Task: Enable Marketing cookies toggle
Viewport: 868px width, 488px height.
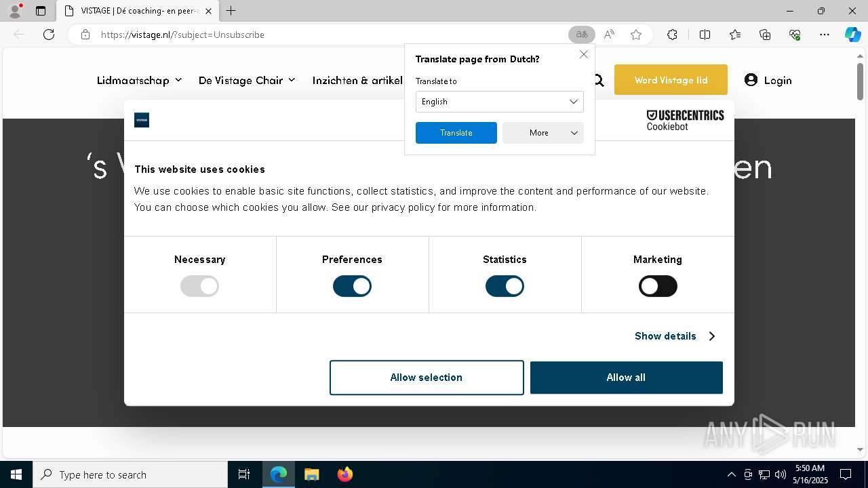Action: click(658, 286)
